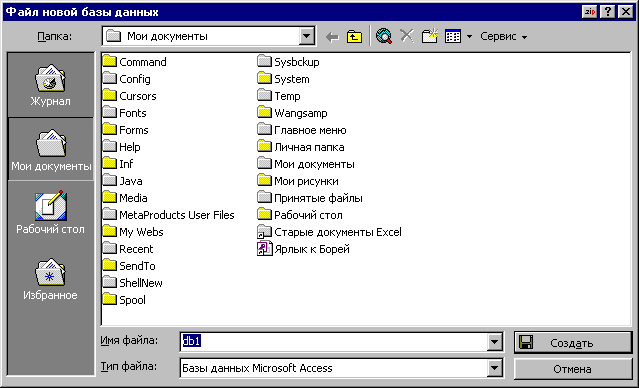The height and width of the screenshot is (388, 639).
Task: Select the ShellNew folder
Action: (x=133, y=283)
